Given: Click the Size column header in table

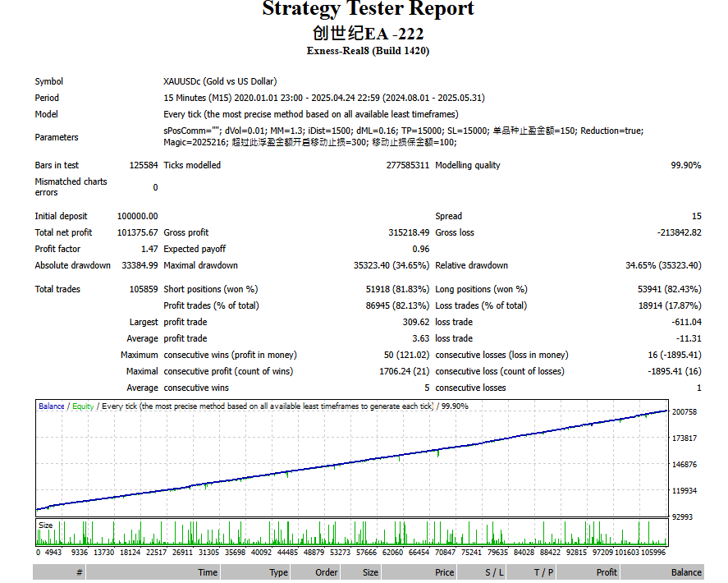Looking at the screenshot, I should coord(361,572).
